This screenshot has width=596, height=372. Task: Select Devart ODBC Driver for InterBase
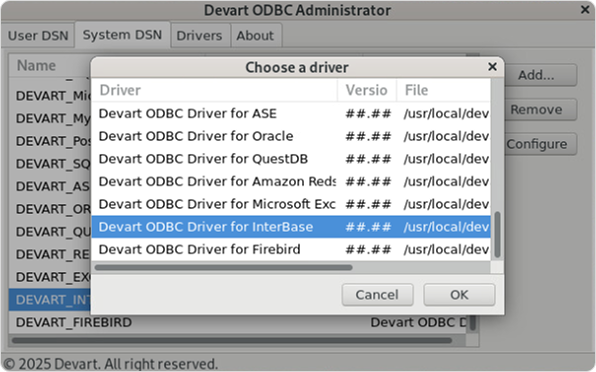click(291, 227)
